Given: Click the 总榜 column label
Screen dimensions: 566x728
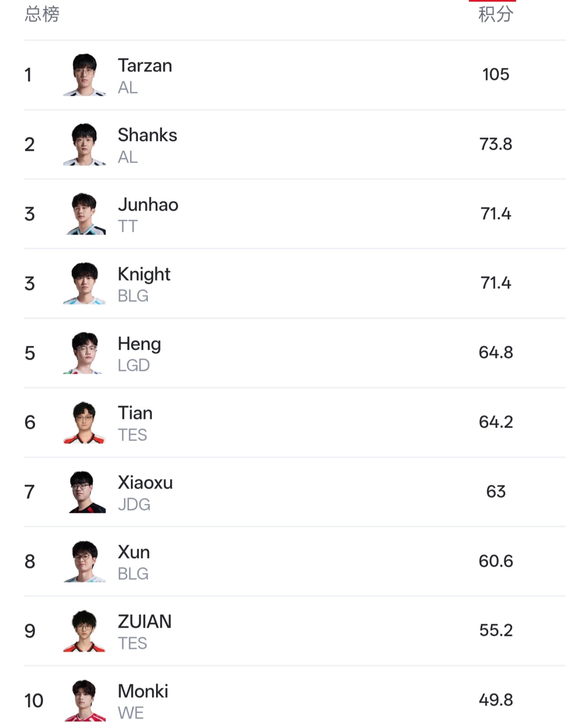Looking at the screenshot, I should coord(42,14).
